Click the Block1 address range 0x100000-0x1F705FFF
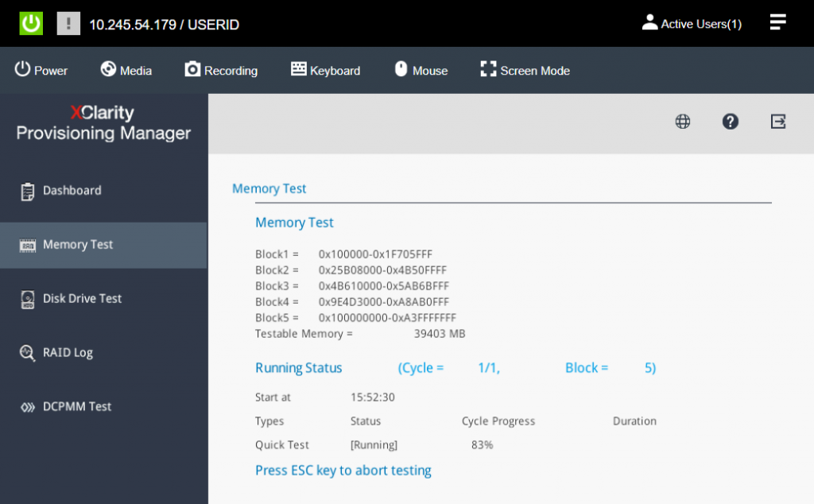The width and height of the screenshot is (814, 504). tap(375, 254)
